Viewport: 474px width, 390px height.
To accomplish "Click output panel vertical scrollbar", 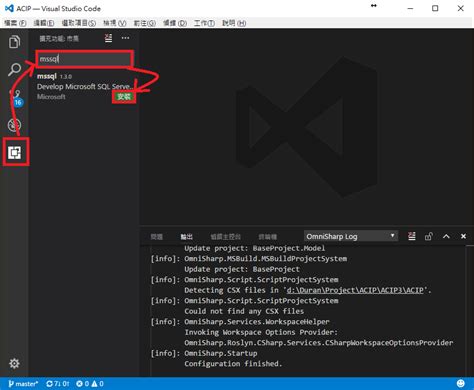I will point(469,312).
